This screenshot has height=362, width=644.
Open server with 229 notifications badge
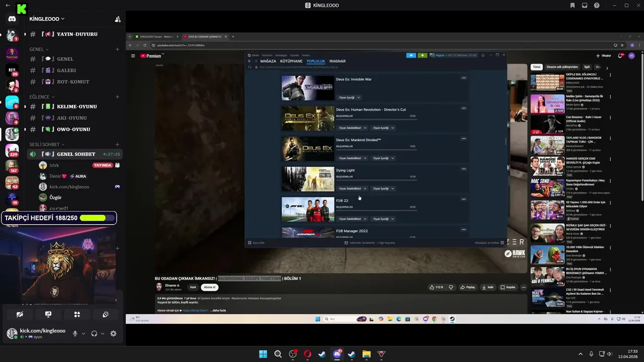coord(12,149)
